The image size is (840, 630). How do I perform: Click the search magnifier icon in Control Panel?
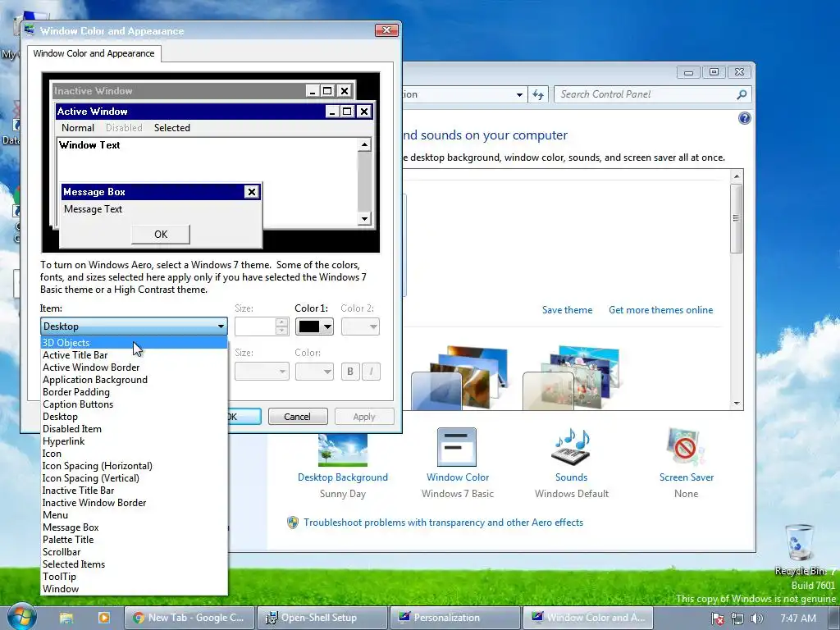(x=742, y=95)
